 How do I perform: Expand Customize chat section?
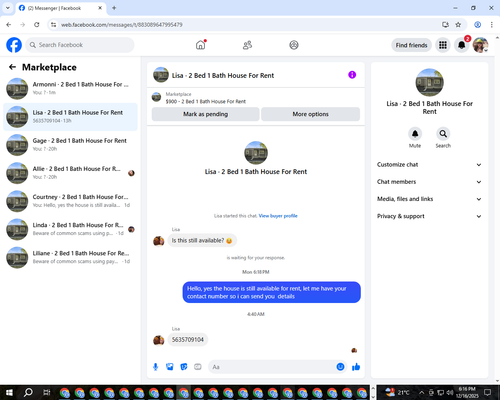pos(429,165)
